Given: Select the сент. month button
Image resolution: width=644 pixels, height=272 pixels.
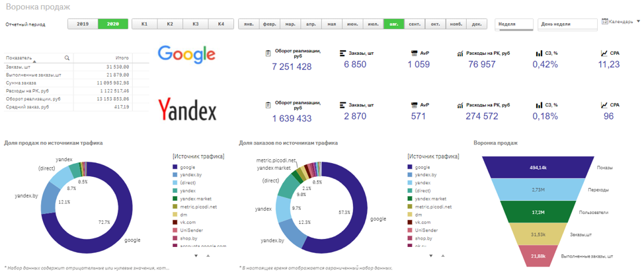Looking at the screenshot, I should point(415,24).
